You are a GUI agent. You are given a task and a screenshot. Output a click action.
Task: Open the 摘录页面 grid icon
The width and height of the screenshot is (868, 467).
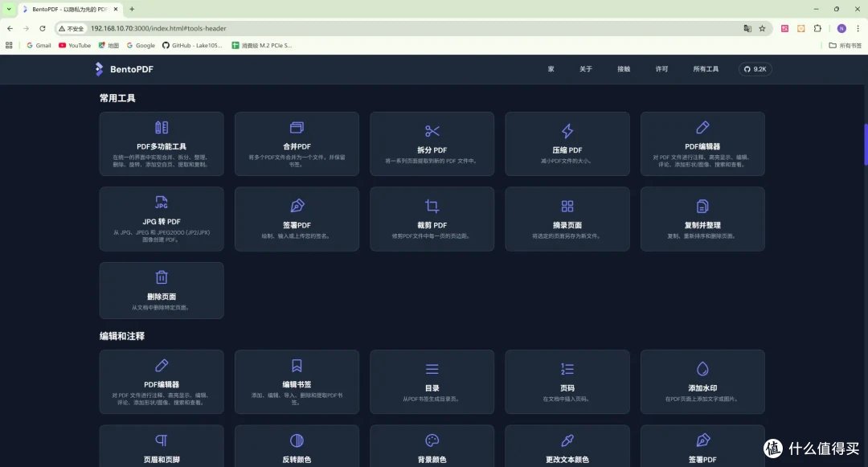click(567, 207)
